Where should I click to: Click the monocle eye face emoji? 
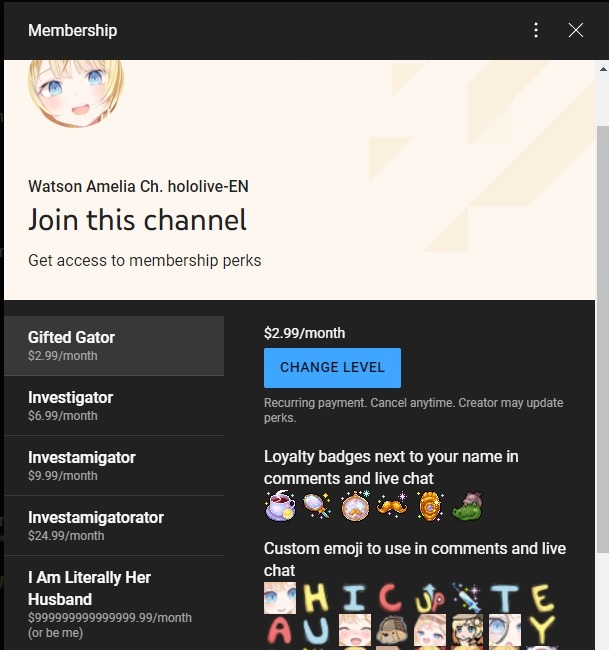[x=505, y=630]
